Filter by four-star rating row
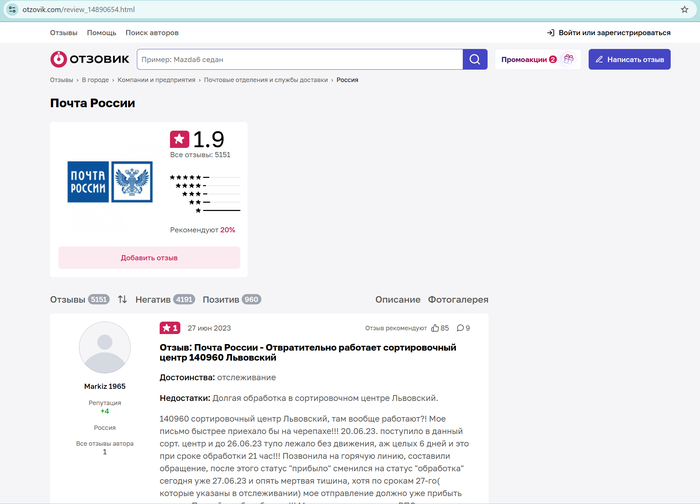 coord(208,185)
